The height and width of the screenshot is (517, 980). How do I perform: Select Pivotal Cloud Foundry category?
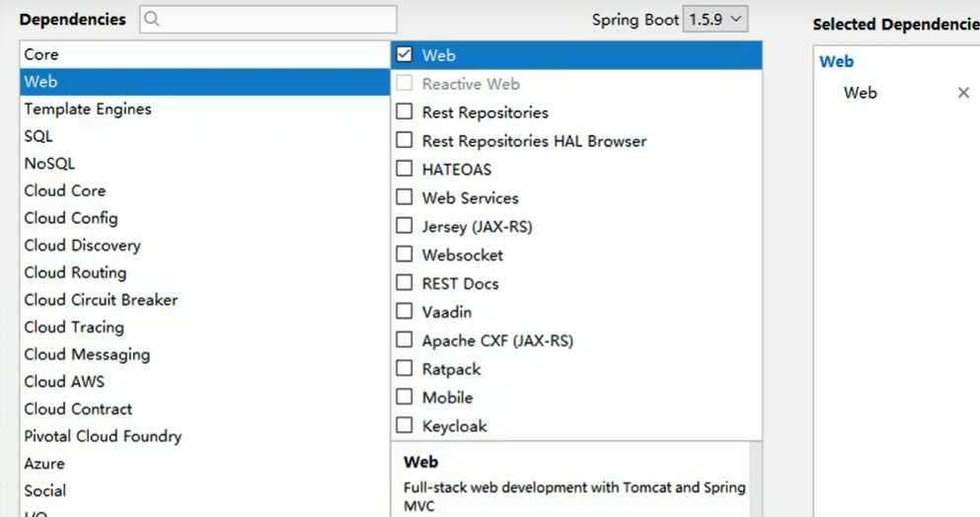point(205,436)
